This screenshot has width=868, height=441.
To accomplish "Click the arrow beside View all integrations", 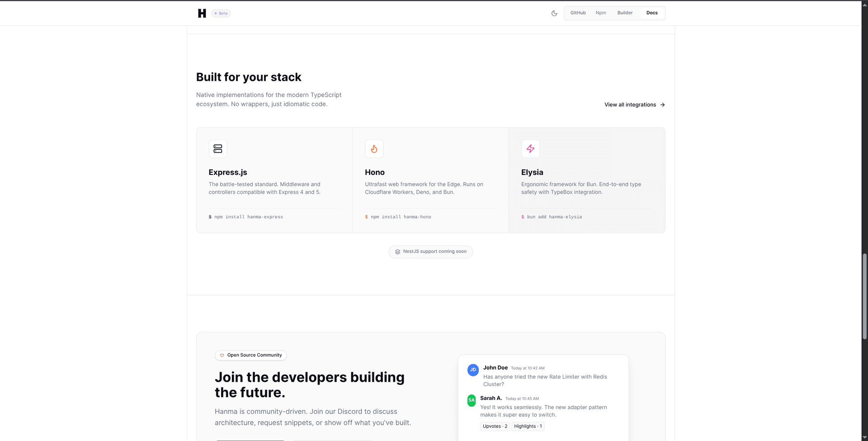I will point(662,105).
